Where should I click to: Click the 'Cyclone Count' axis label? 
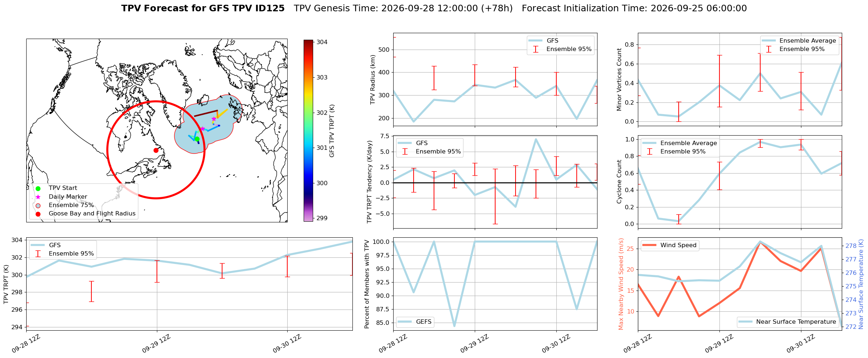pyautogui.click(x=619, y=182)
